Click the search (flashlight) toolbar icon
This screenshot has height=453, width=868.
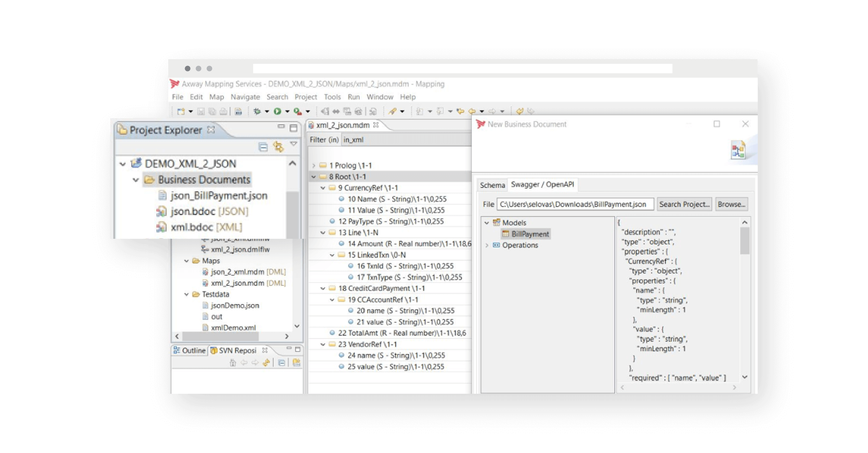pos(393,111)
